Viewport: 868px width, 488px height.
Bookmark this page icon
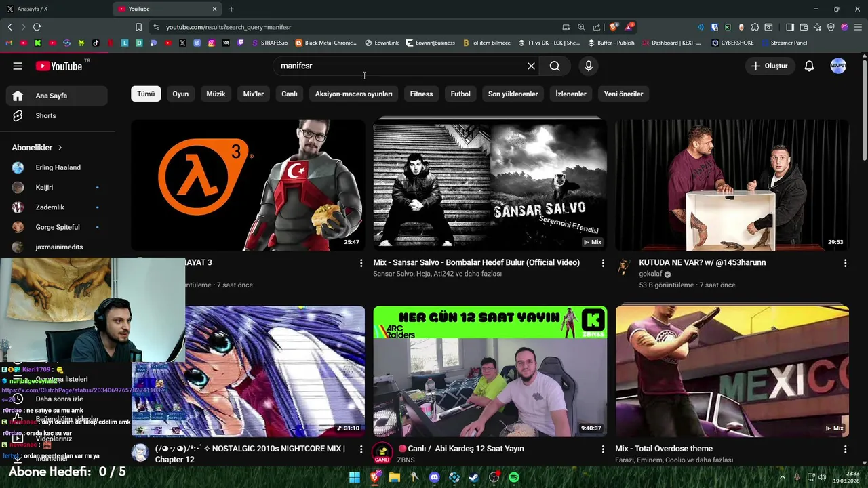click(138, 27)
